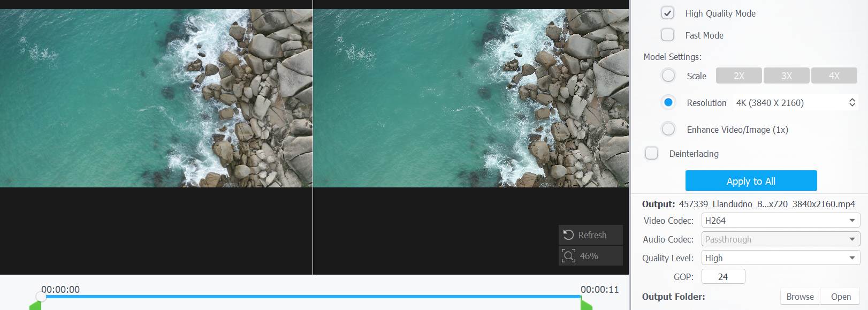868x310 pixels.
Task: Click the Apply to All button
Action: [751, 181]
